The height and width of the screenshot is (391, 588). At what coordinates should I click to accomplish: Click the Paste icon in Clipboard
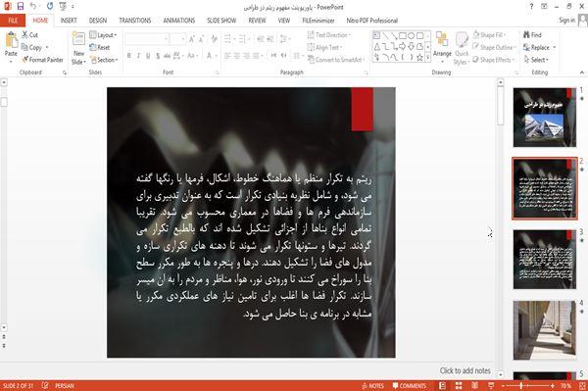click(x=11, y=40)
